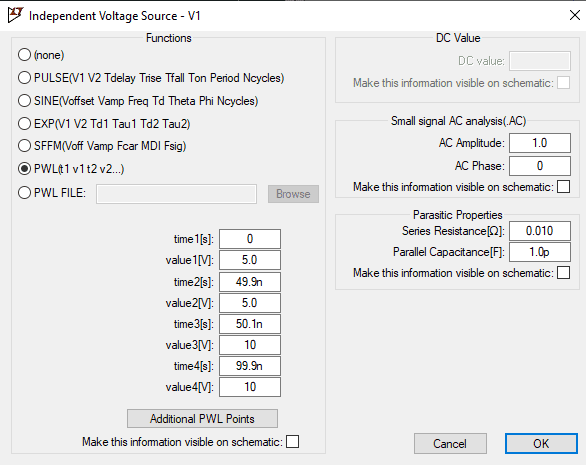Open Additional PWL Points

click(202, 419)
